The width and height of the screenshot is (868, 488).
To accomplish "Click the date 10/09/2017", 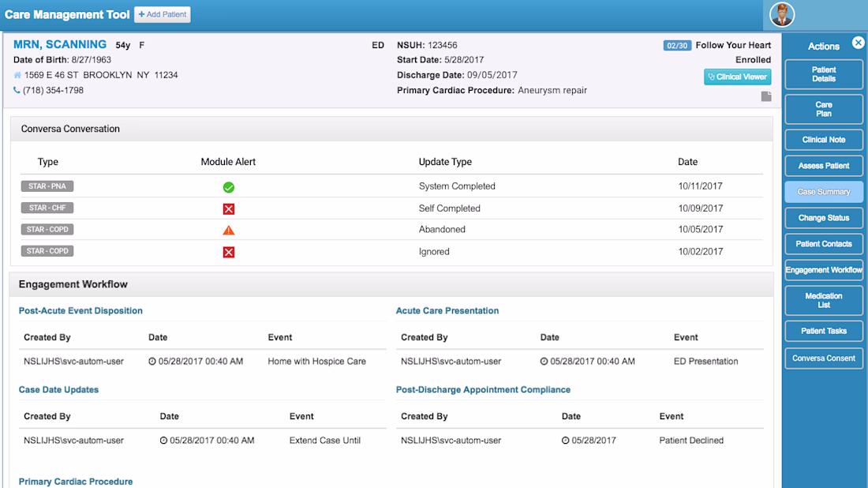I will point(700,208).
